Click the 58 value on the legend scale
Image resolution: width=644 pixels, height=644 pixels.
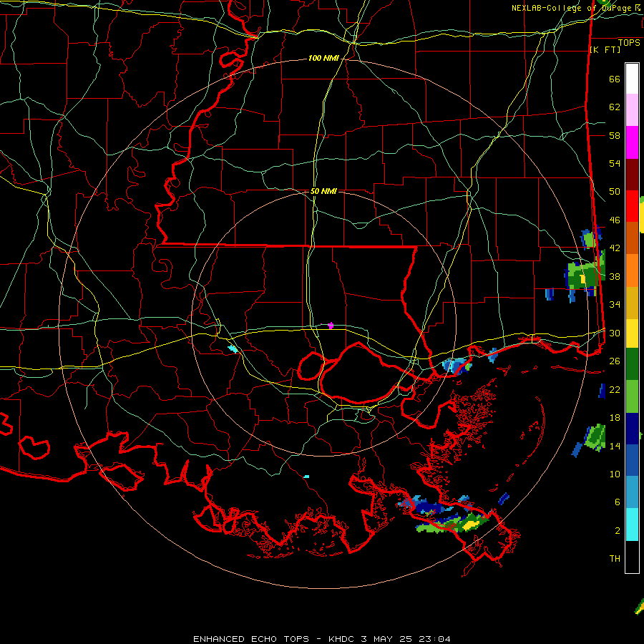[615, 135]
